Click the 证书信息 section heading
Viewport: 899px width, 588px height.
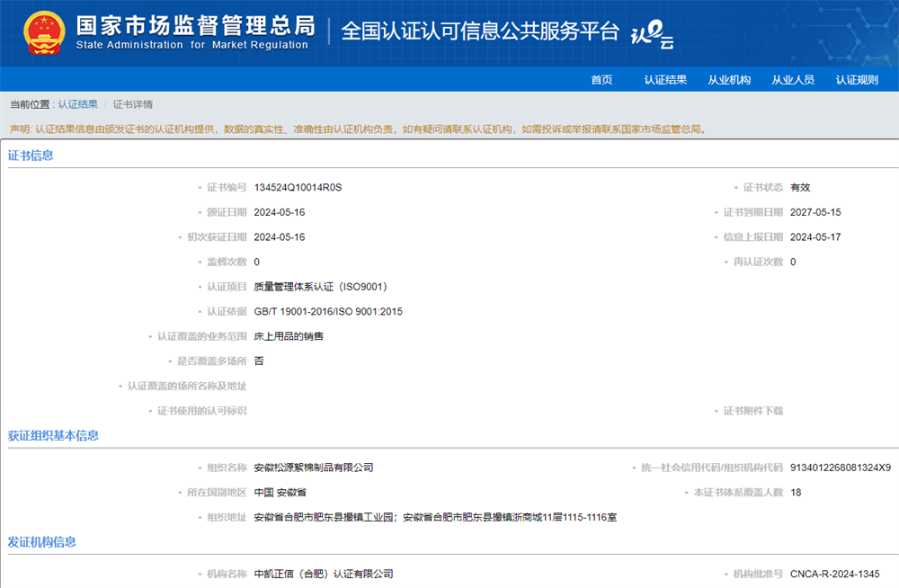click(x=31, y=156)
